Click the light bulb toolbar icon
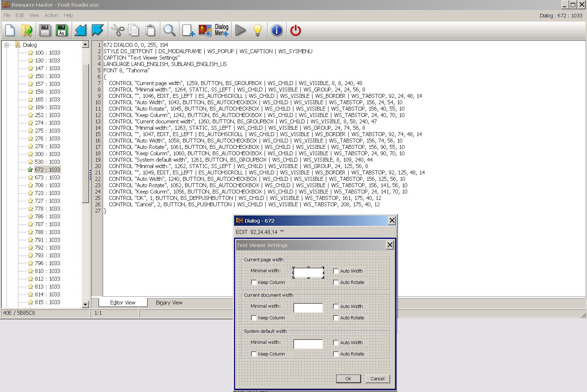This screenshot has width=587, height=392. click(x=257, y=30)
